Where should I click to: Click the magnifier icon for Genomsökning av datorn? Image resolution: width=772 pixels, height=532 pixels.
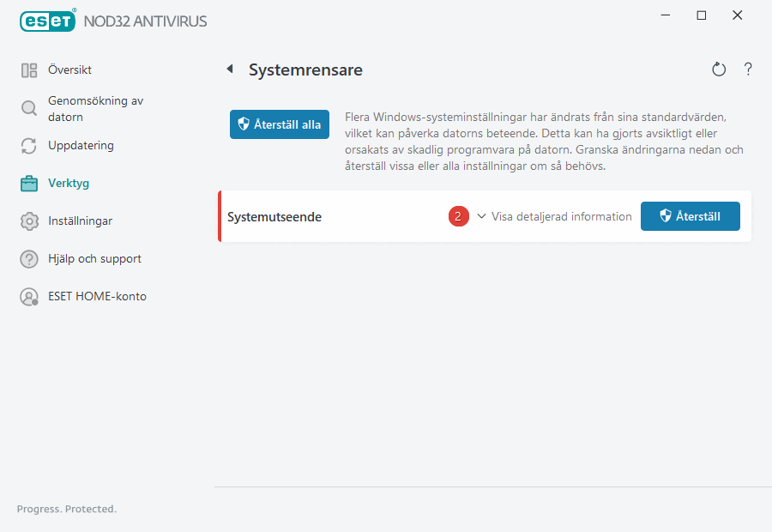coord(29,108)
